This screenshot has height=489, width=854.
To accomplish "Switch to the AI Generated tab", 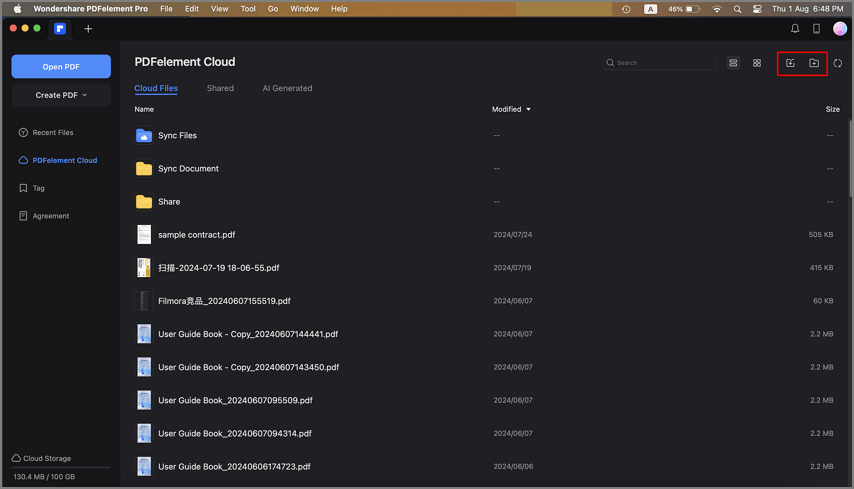I will click(x=287, y=88).
